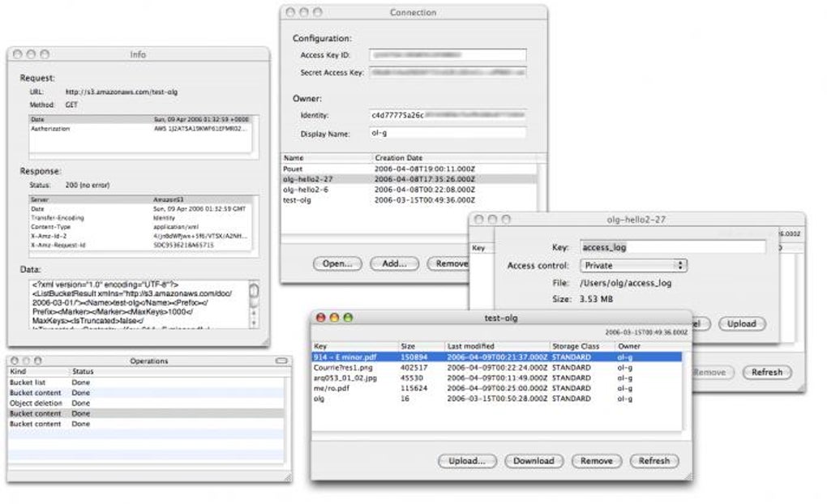The image size is (827, 504).
Task: Sort buckets by Creation Date column header
Action: [453, 158]
